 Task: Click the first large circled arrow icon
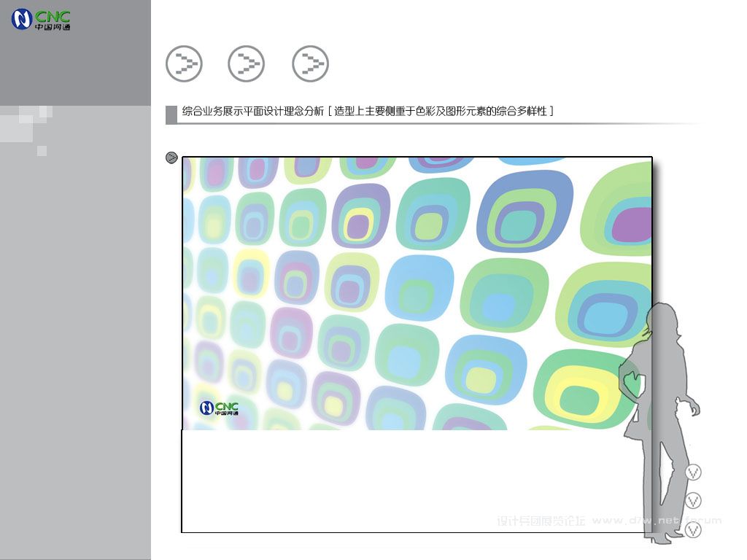click(184, 64)
